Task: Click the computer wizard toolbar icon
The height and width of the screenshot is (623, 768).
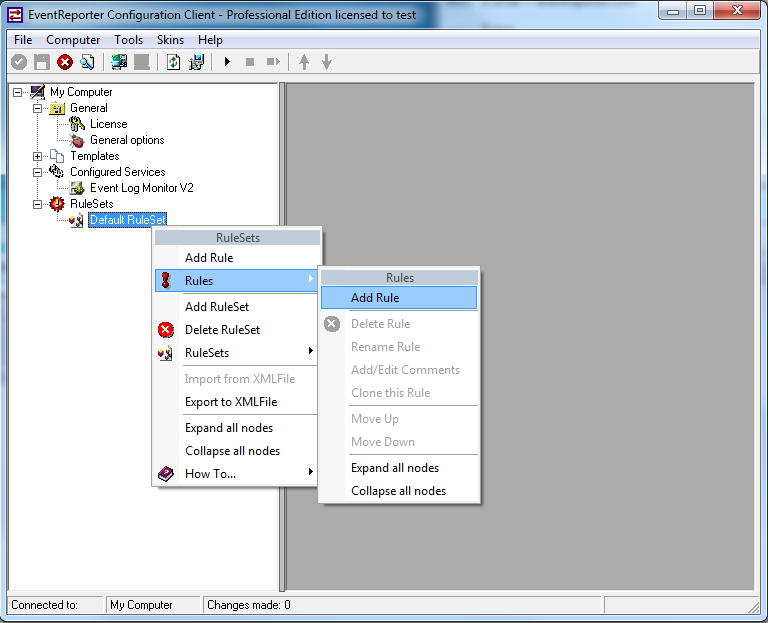Action: coord(196,62)
